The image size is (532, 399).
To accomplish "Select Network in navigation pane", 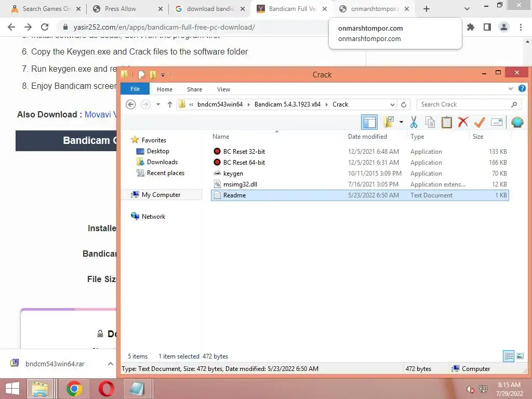I will pyautogui.click(x=153, y=217).
